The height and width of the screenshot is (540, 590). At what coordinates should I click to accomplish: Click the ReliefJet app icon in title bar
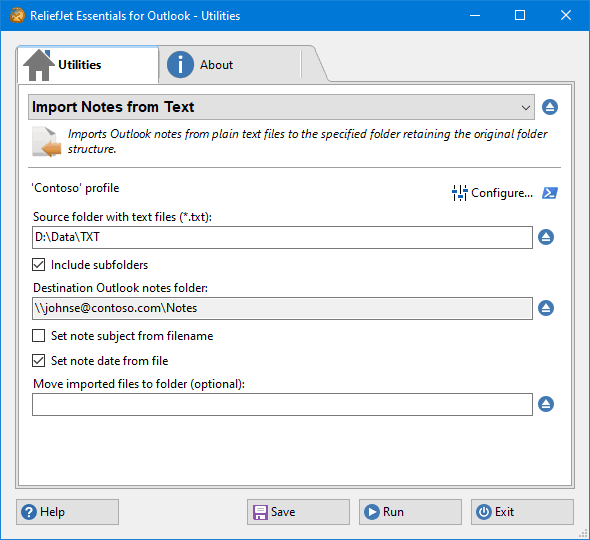click(x=17, y=15)
